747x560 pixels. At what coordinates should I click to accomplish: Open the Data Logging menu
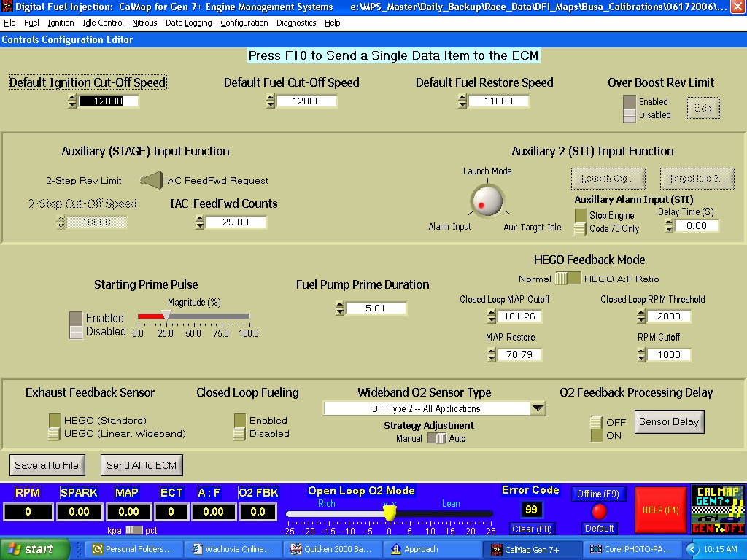pyautogui.click(x=189, y=23)
